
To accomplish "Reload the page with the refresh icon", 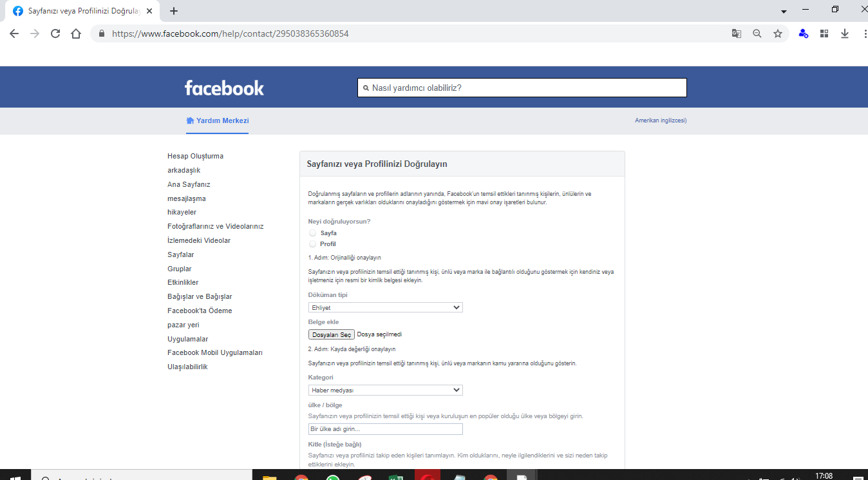I will tap(55, 34).
